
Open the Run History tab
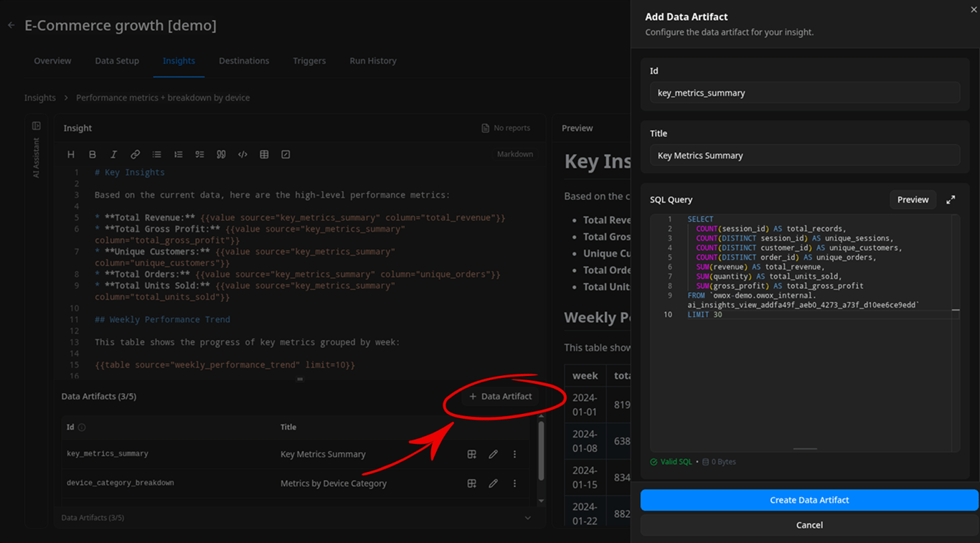pos(372,61)
